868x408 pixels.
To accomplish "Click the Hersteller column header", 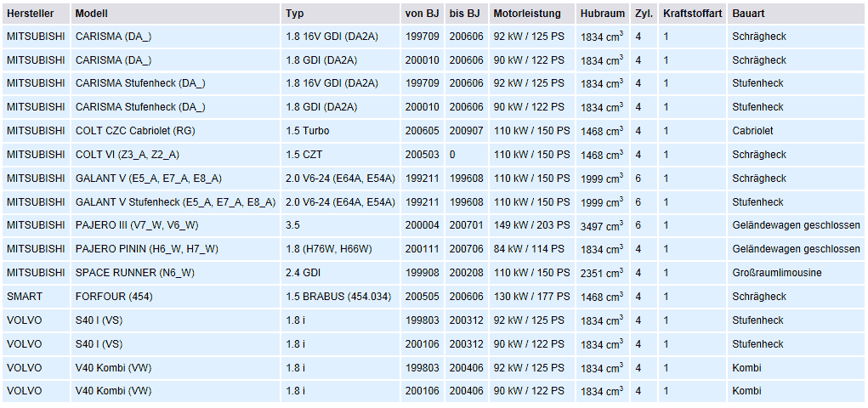I will (33, 14).
